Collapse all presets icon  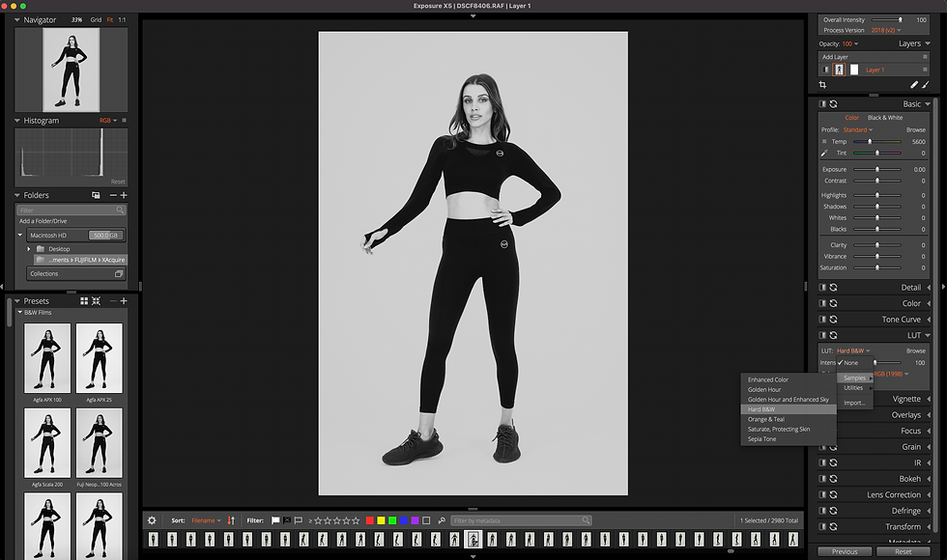coord(96,300)
